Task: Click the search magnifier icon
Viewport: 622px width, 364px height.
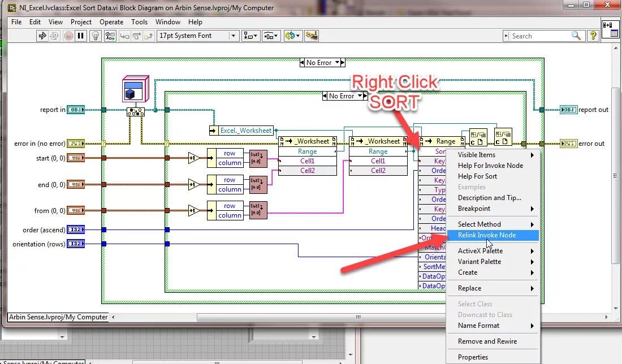Action: pyautogui.click(x=576, y=36)
